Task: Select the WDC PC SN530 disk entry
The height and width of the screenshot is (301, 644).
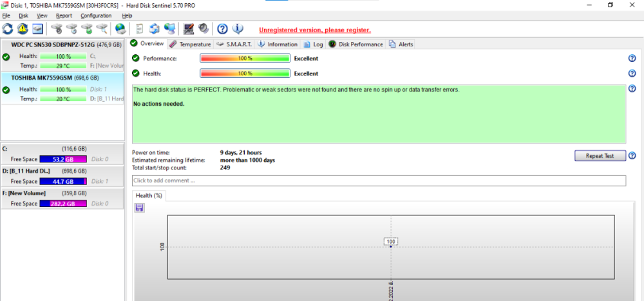Action: [x=62, y=45]
